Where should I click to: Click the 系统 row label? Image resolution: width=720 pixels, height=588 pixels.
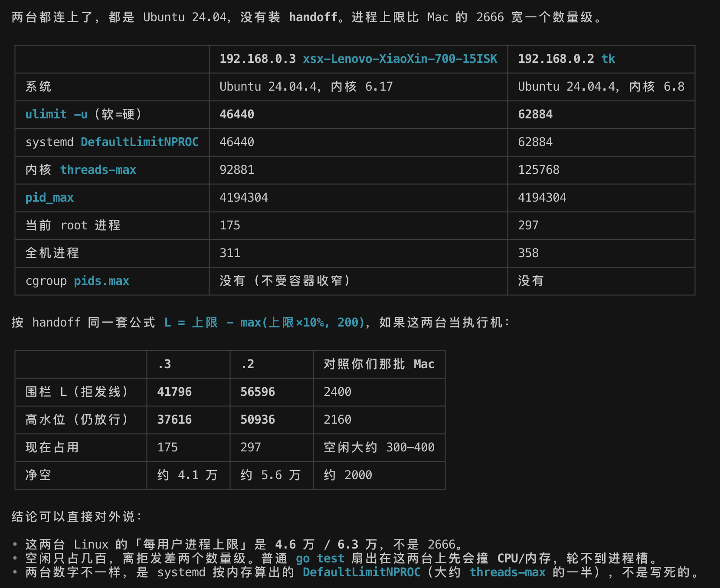point(38,87)
